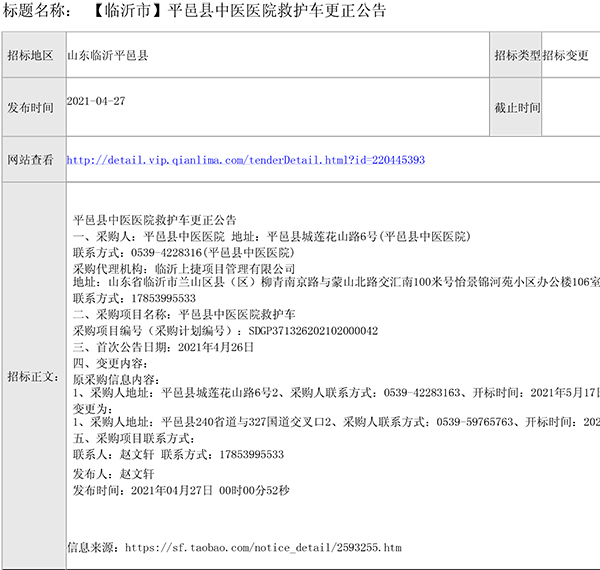600x570 pixels.
Task: Click the 联系方式 0539-4228316 line
Action: [x=183, y=252]
